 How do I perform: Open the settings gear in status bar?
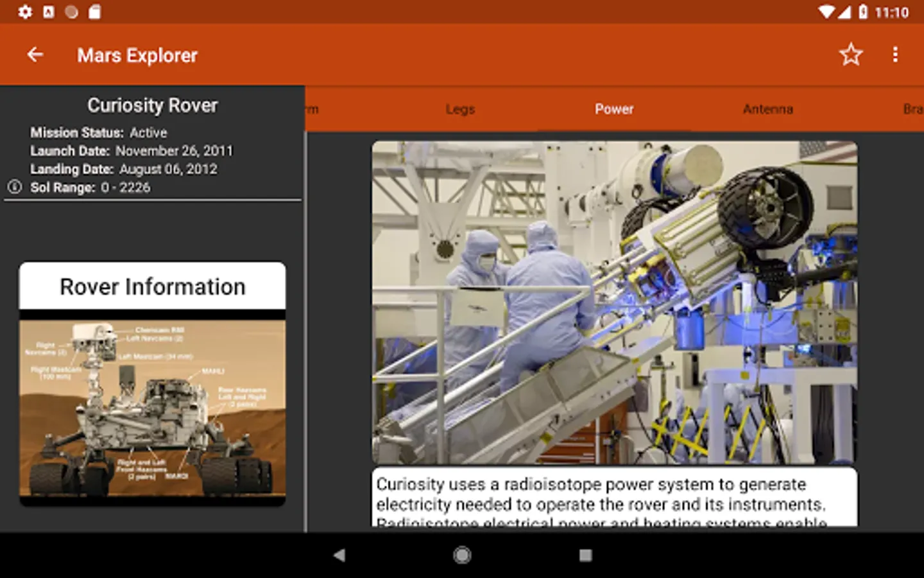[x=25, y=12]
